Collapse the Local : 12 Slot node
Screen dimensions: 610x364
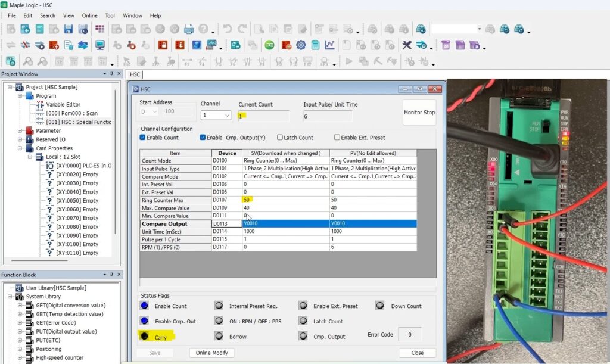pos(30,157)
